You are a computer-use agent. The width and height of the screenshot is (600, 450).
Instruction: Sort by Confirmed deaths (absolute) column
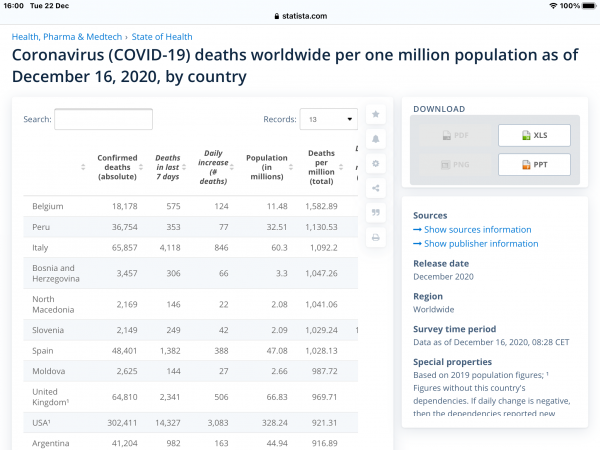pos(141,167)
